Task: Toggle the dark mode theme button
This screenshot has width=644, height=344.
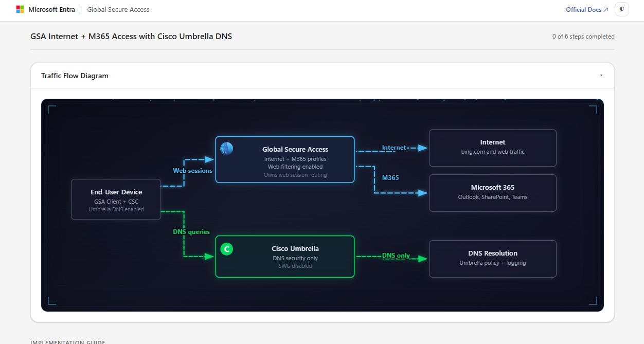Action: pos(622,9)
